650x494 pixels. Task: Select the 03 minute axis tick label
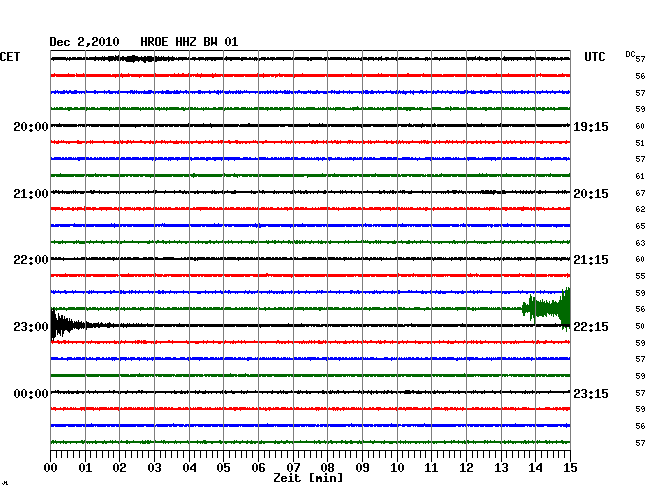154,468
